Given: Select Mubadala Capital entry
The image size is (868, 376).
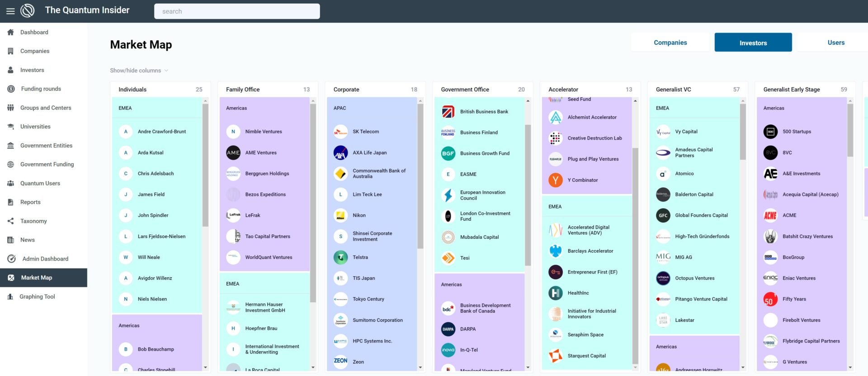Looking at the screenshot, I should pos(479,237).
